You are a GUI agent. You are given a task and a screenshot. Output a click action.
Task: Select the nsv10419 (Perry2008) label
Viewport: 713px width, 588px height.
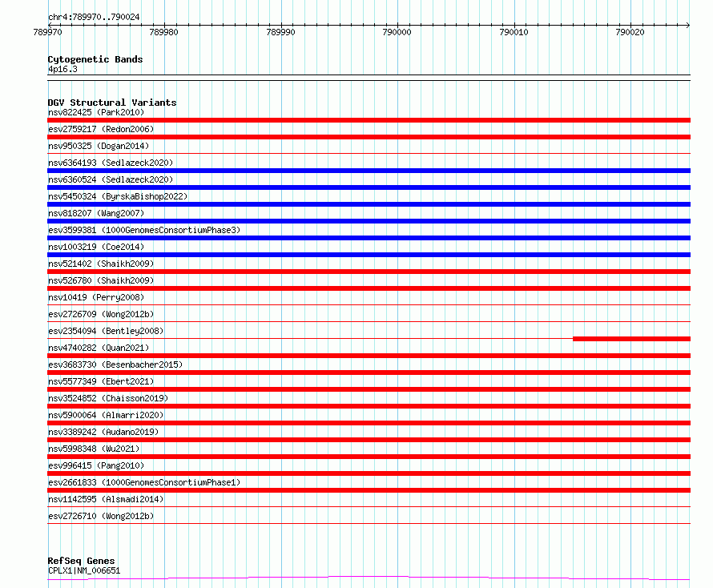(96, 297)
